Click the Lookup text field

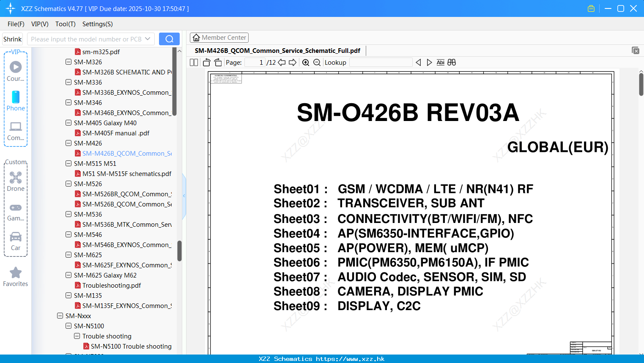pos(381,63)
